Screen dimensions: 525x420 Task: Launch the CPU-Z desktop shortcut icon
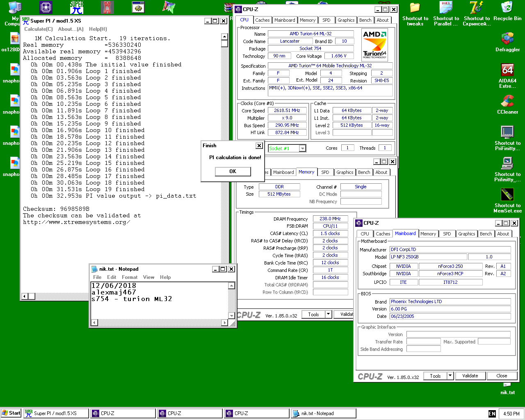[x=46, y=7]
